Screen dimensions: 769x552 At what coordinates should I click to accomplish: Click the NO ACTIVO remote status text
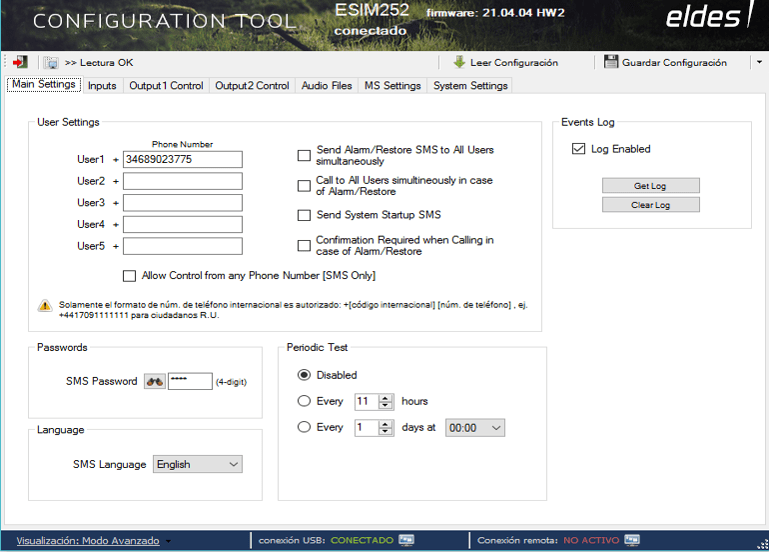coord(591,540)
